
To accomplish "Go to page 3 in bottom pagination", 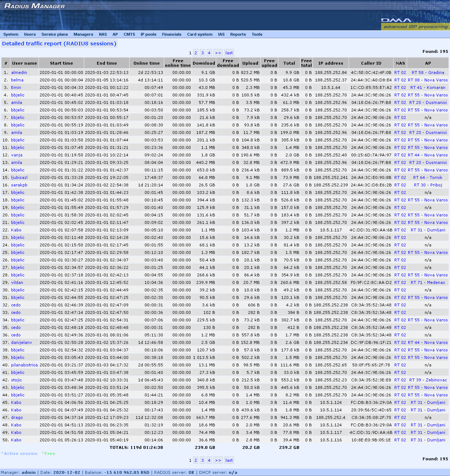I will (x=202, y=460).
